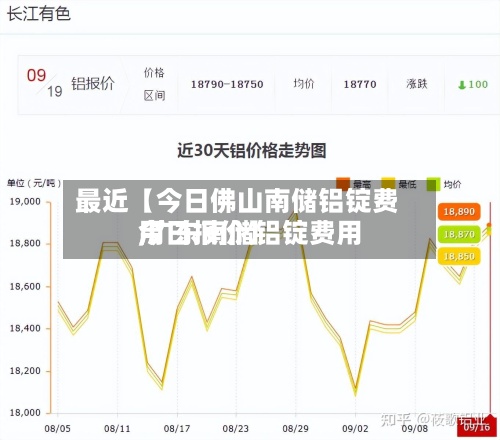
Task: Click the yellow 18,850 value tooltip
Action: pyautogui.click(x=459, y=256)
